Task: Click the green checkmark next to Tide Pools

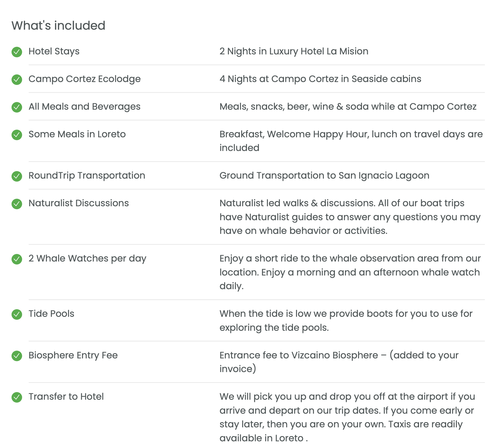Action: [x=17, y=314]
